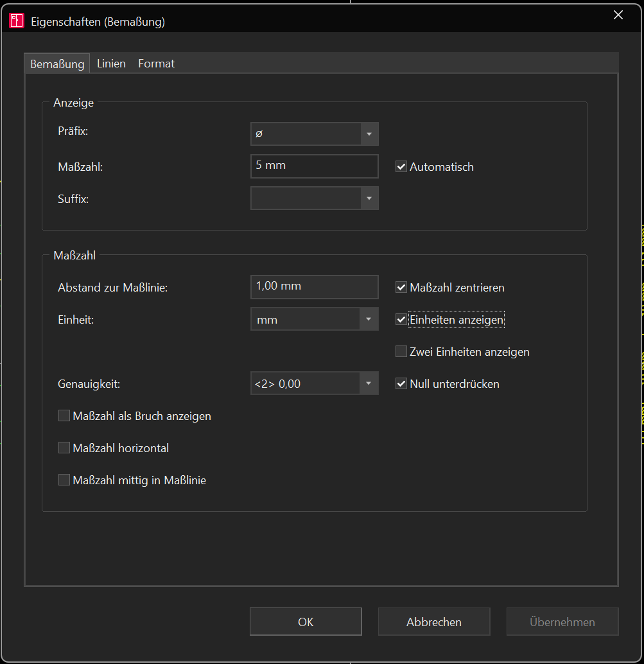Click the Abstand zur Maßlinie input field
The width and height of the screenshot is (644, 664).
[x=314, y=286]
